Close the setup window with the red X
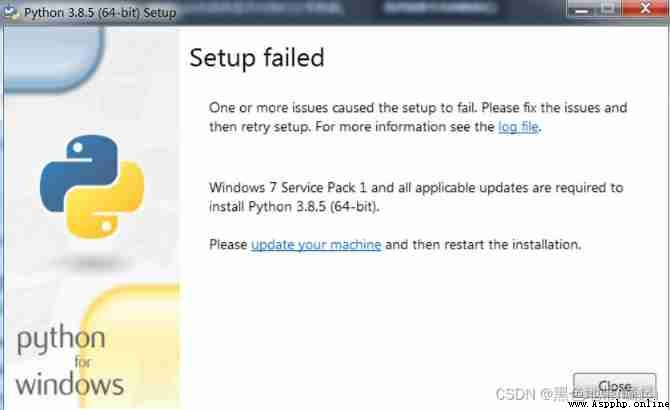Viewport: 670px width, 410px height. tap(645, 8)
